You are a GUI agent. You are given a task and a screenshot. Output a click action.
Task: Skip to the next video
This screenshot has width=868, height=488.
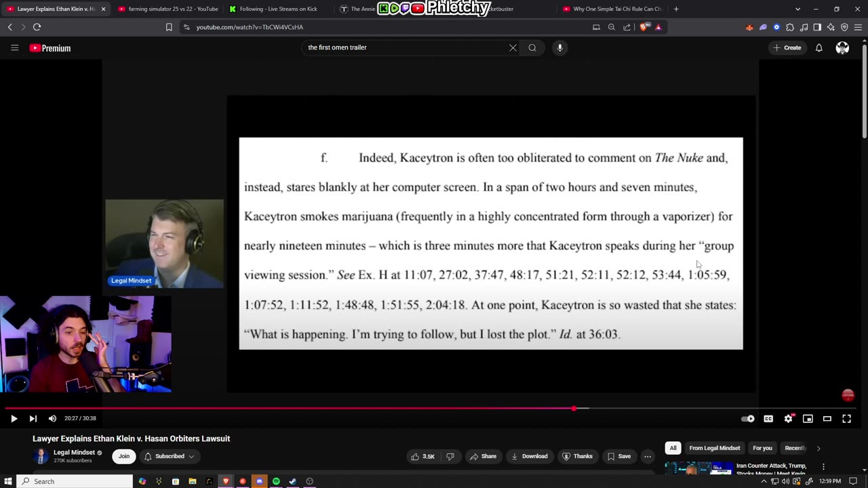click(33, 419)
